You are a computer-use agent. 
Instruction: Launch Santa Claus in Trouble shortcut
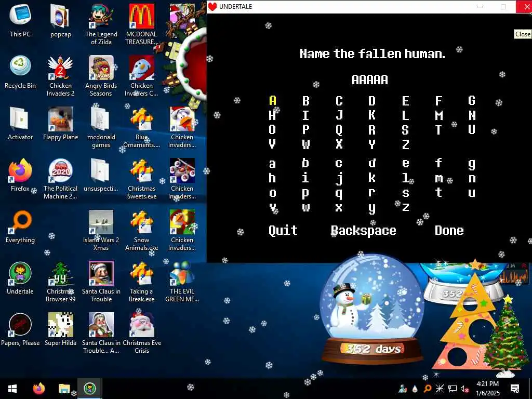tap(101, 282)
